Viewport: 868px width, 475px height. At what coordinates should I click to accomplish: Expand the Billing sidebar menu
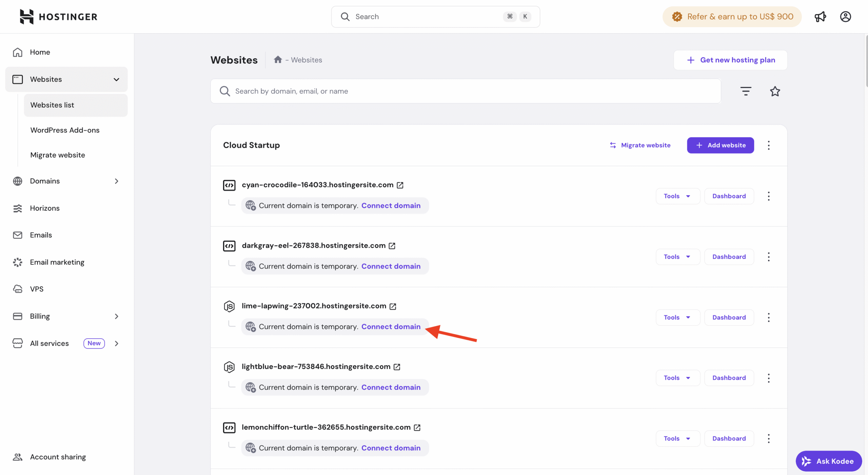point(116,316)
